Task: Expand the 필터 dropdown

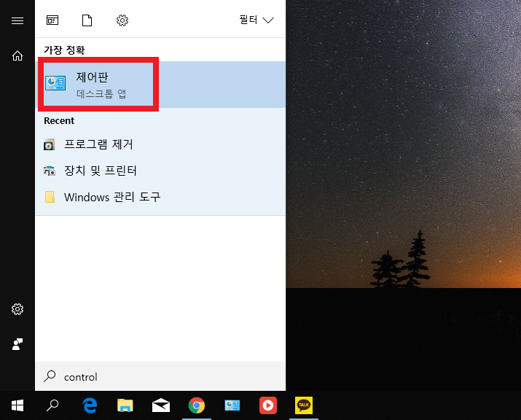Action: [256, 20]
